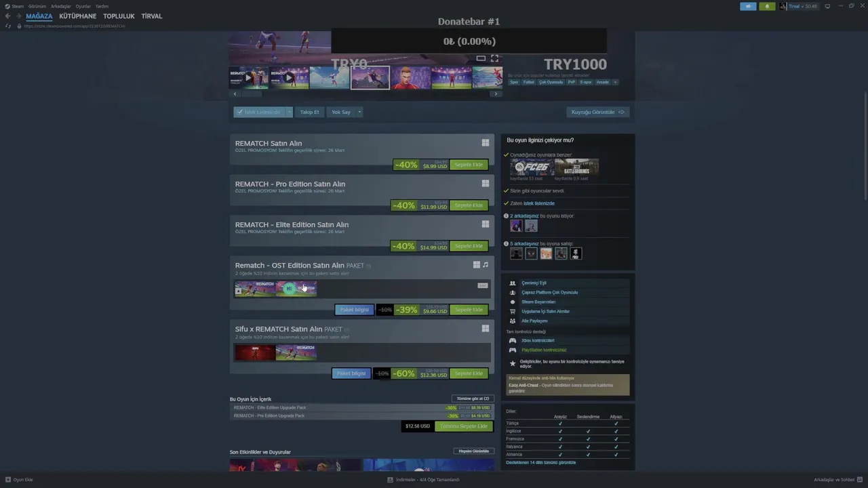Open the wishlist options dropdown arrow

289,112
